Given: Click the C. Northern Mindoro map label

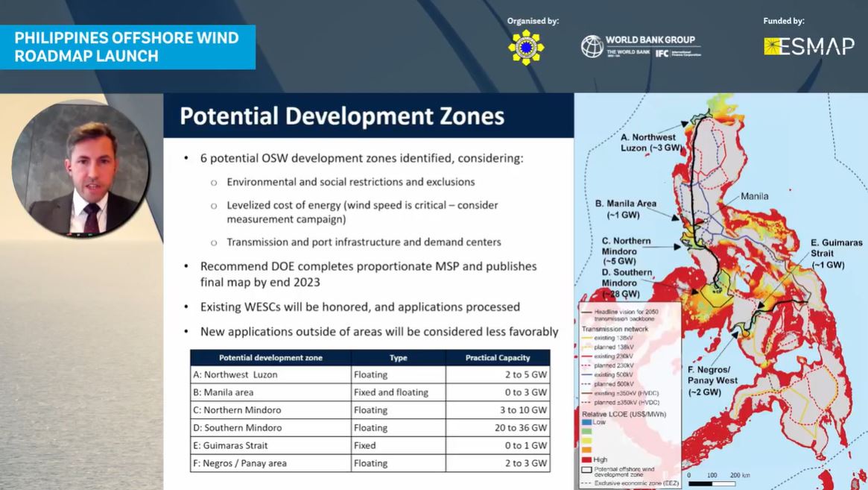Looking at the screenshot, I should point(626,251).
